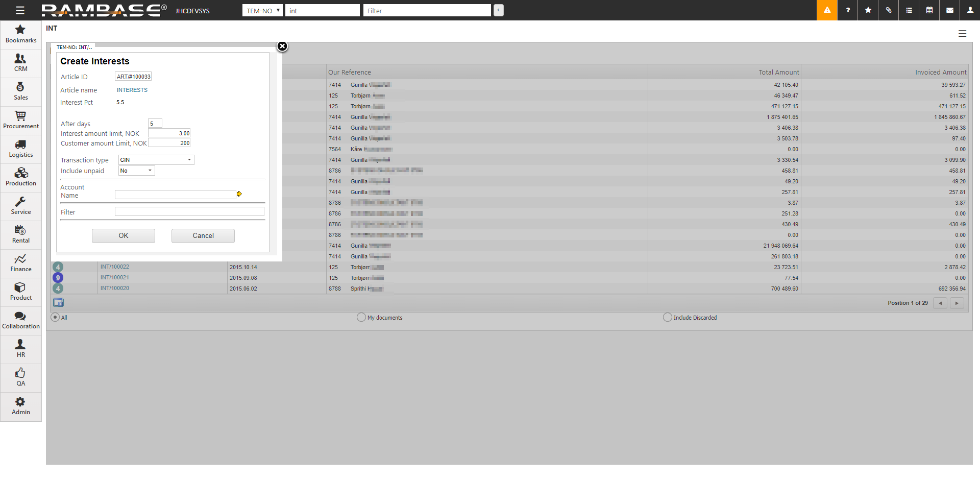Open the TEM-NO selector dropdown
The image size is (980, 479).
click(x=262, y=11)
